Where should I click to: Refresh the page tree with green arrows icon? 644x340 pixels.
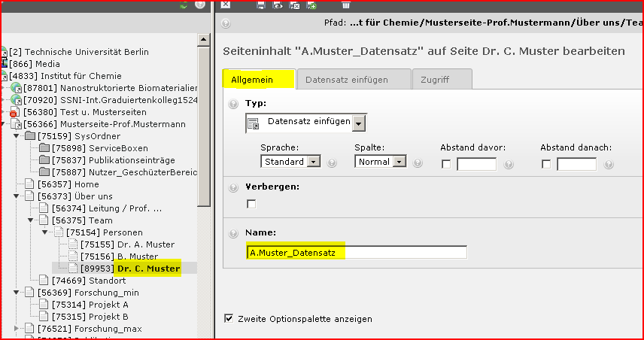coord(184,5)
